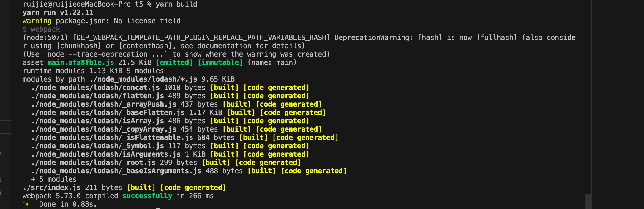Viewport: 644px width, 209px height.
Task: Open the _root.js module path
Action: pos(93,163)
